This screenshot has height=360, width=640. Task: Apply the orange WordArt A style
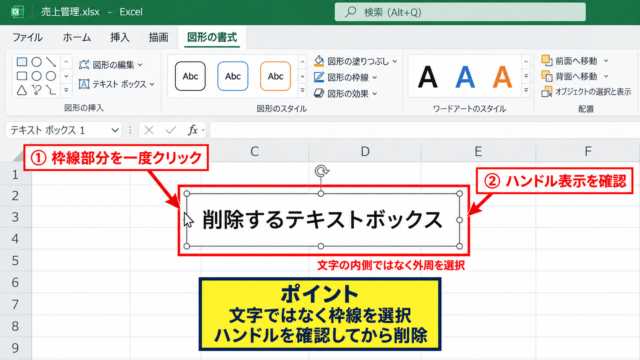point(502,77)
